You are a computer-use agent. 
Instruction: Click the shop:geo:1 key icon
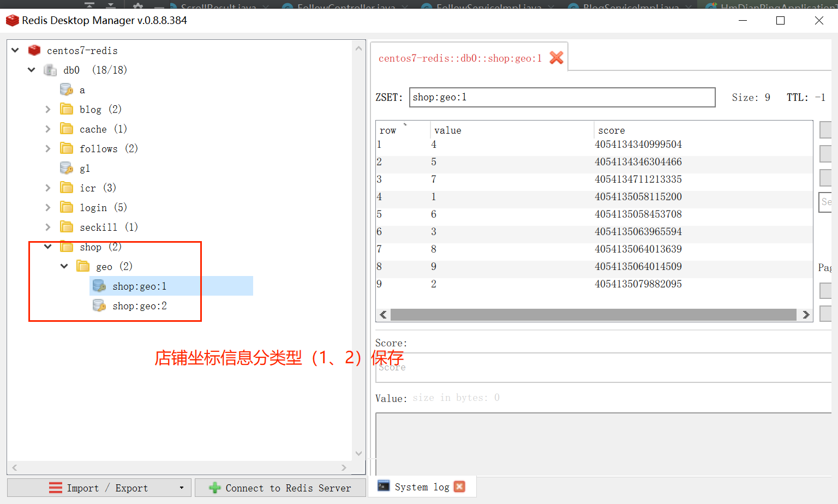(x=99, y=286)
